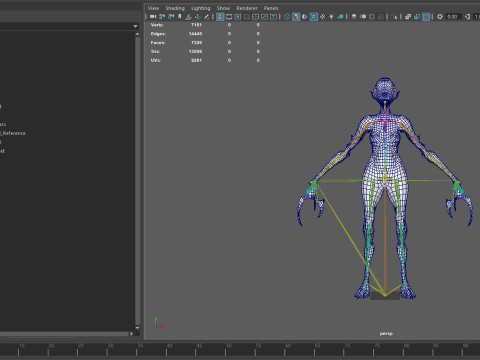Toggle the viewport Grid display

click(220, 16)
